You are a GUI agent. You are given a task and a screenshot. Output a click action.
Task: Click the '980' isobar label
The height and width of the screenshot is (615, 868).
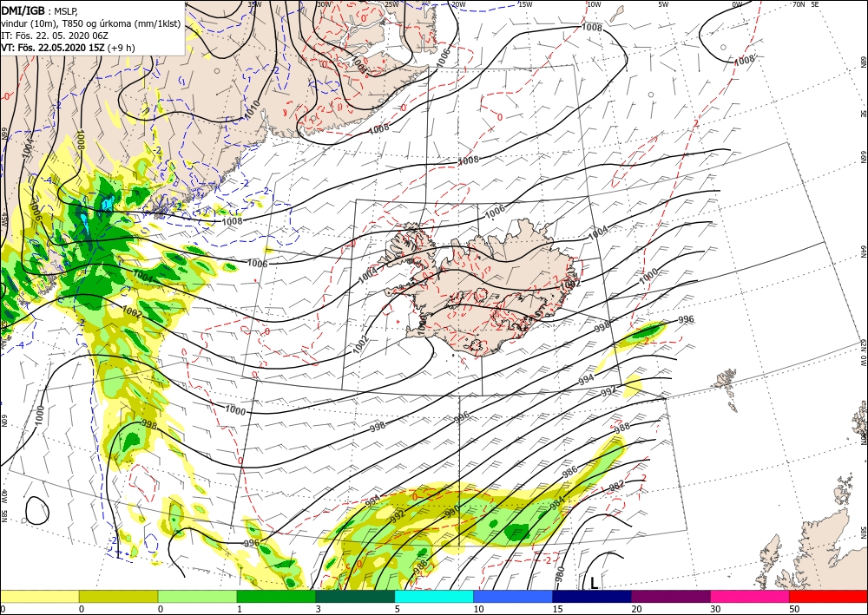pyautogui.click(x=560, y=575)
